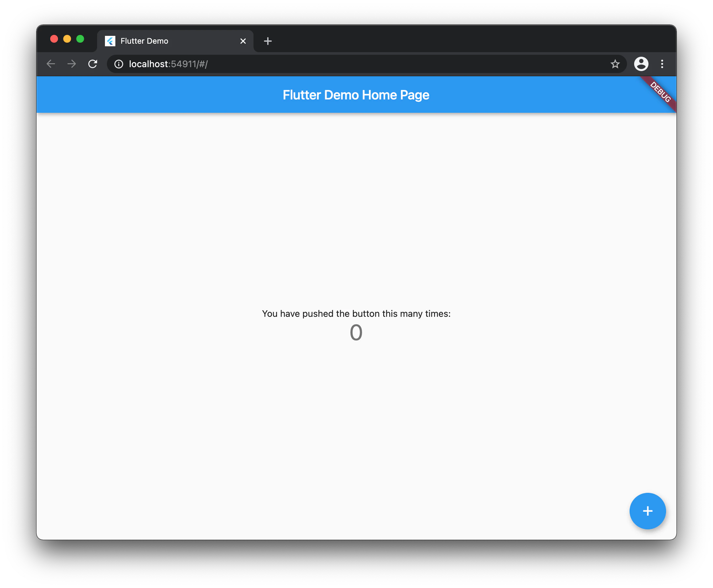
Task: Click the counter value 0
Action: 356,332
